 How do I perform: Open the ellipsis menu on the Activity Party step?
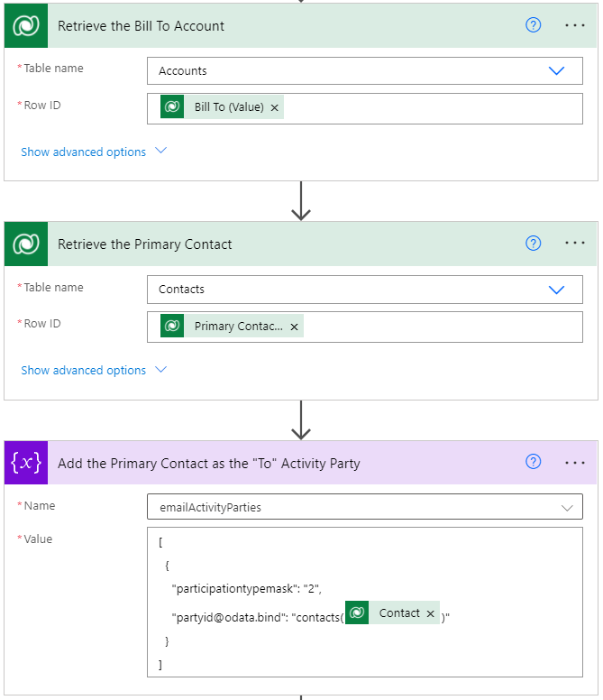[x=575, y=463]
